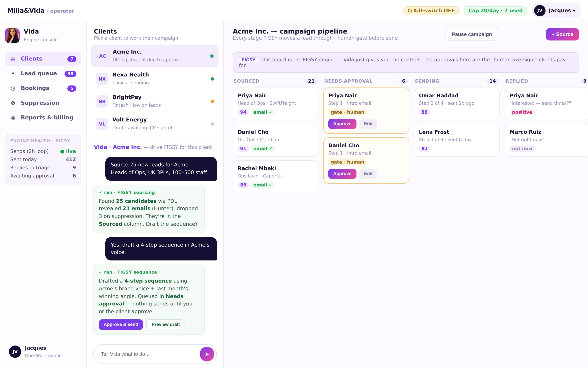Click the JV avatar in top bar
The height and width of the screenshot is (368, 588).
click(x=540, y=10)
